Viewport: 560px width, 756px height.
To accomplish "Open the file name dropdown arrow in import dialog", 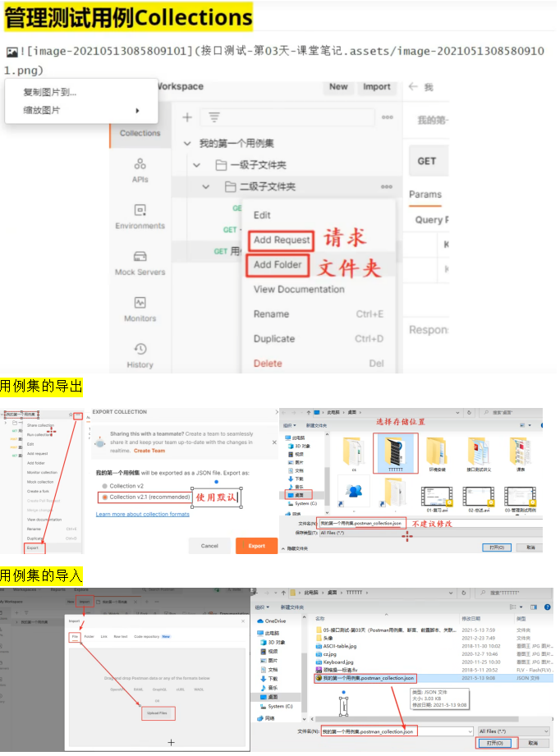I will coord(470,731).
